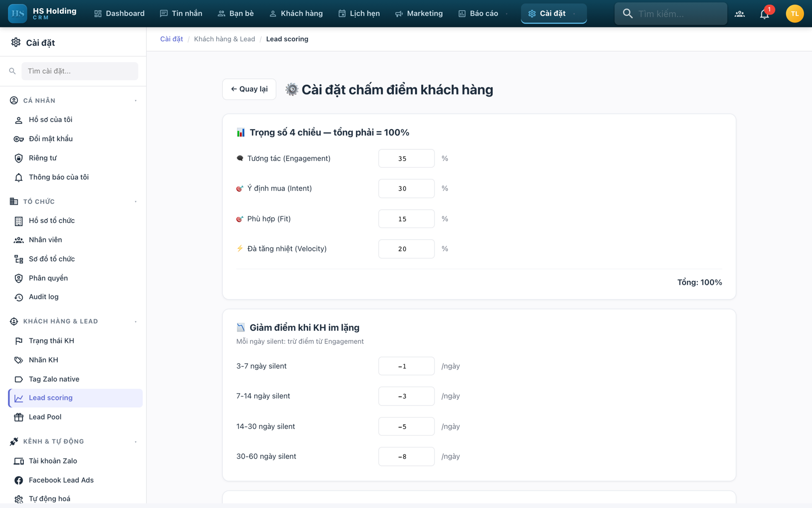The height and width of the screenshot is (508, 812).
Task: Open Hồ sơ của tôi settings page
Action: [x=76, y=120]
